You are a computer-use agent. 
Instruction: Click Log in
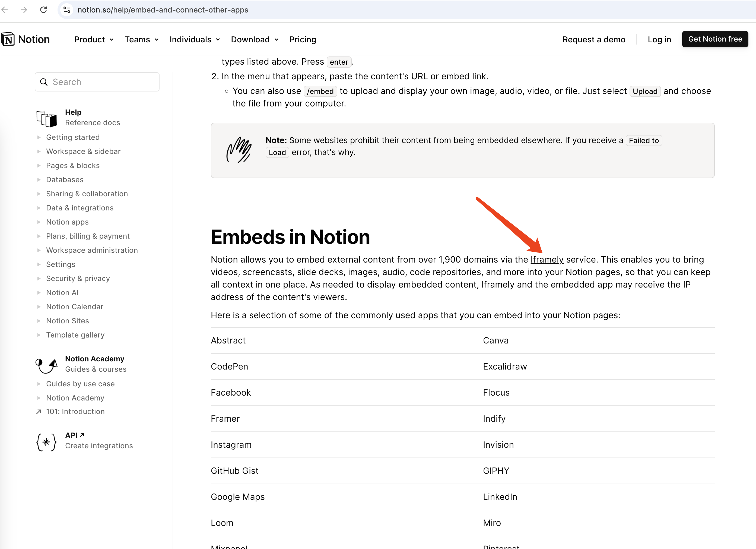[659, 39]
